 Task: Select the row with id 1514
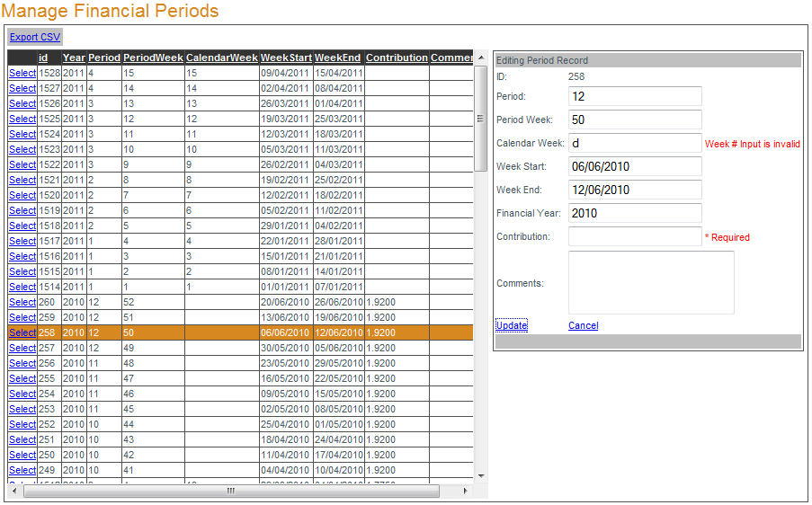coord(22,287)
